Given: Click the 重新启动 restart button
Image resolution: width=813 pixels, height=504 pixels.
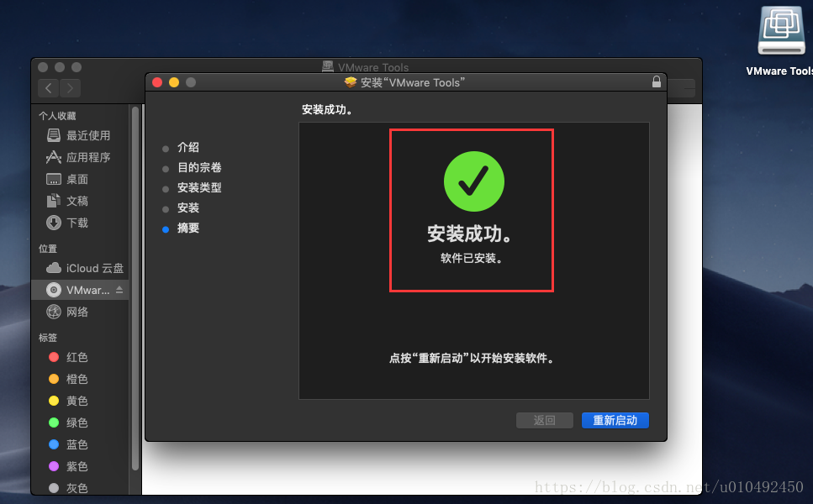Looking at the screenshot, I should point(615,420).
